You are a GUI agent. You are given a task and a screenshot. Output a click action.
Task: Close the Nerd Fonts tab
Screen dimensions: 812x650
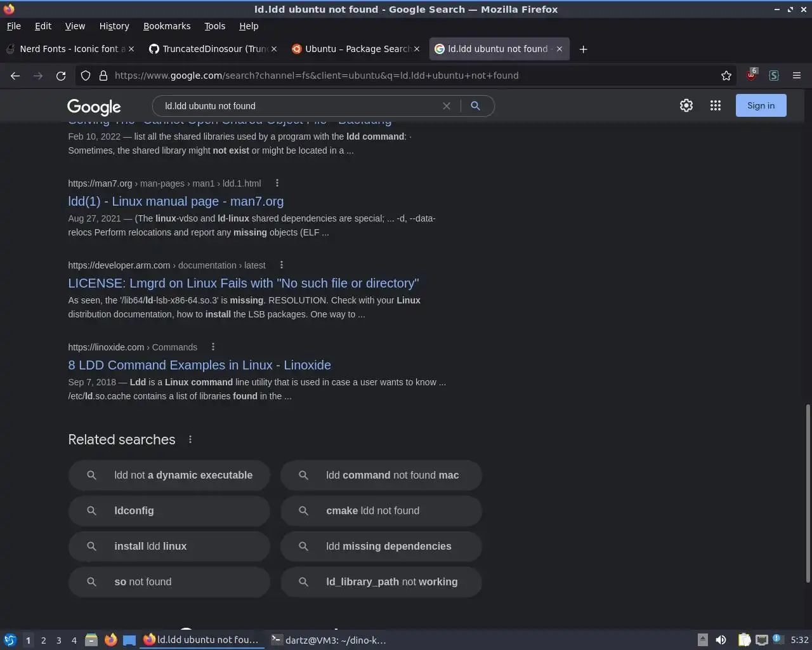[x=131, y=49]
